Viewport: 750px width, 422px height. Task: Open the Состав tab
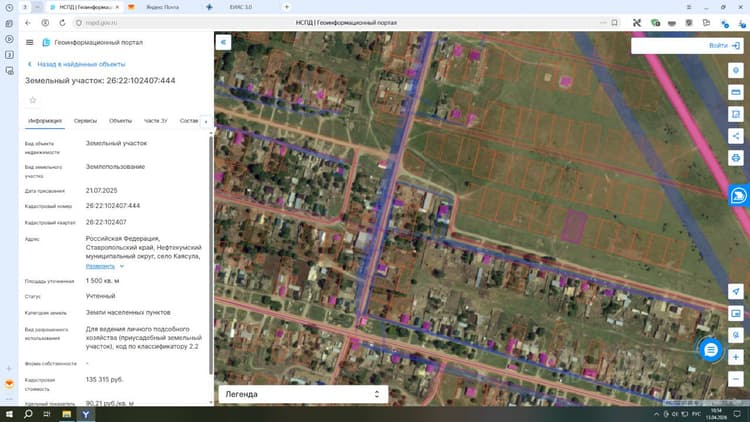[188, 121]
